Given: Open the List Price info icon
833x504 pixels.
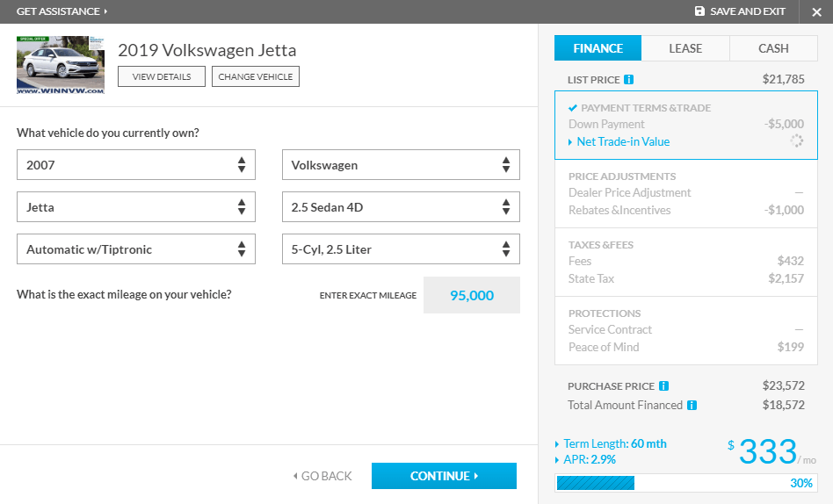Looking at the screenshot, I should tap(628, 80).
